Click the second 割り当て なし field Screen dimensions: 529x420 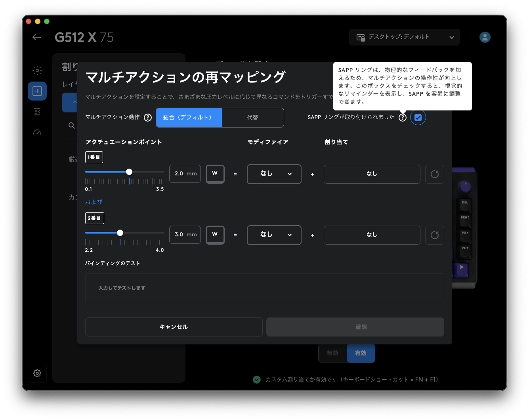click(372, 235)
